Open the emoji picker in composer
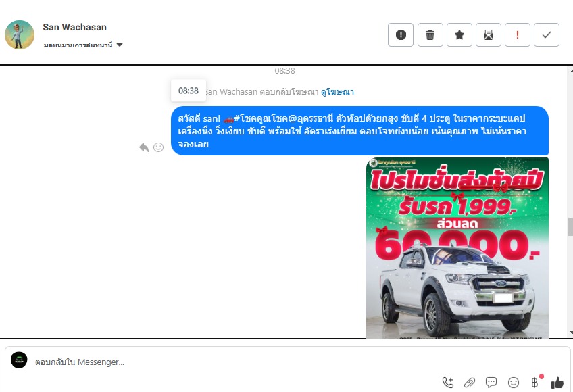The image size is (573, 392). point(514,383)
